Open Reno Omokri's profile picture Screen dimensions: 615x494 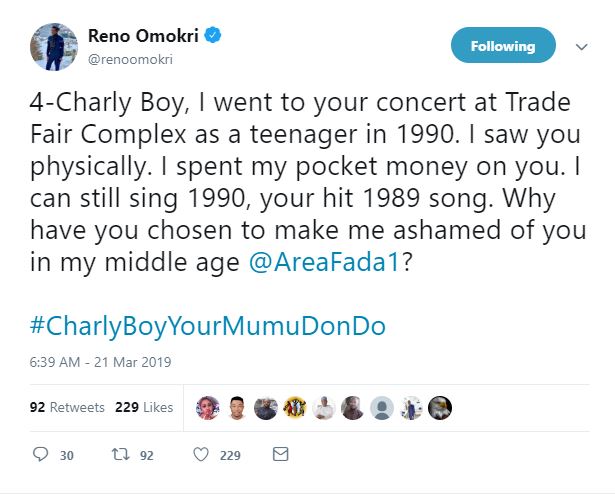(x=54, y=47)
